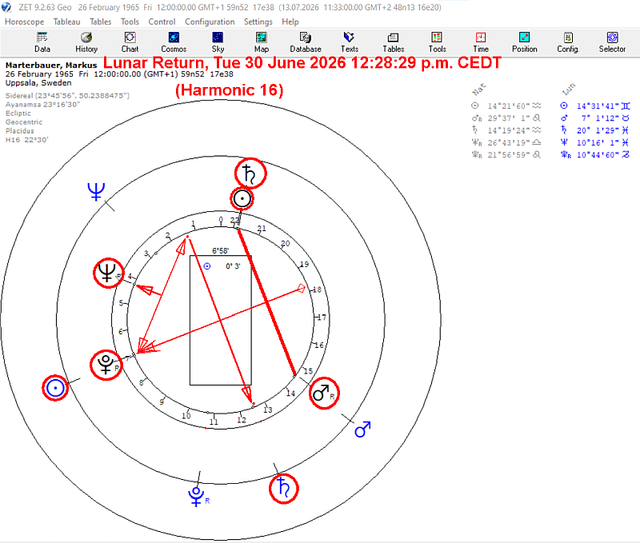Click the 6°58' orb value
The width and height of the screenshot is (640, 543).
pyautogui.click(x=220, y=251)
